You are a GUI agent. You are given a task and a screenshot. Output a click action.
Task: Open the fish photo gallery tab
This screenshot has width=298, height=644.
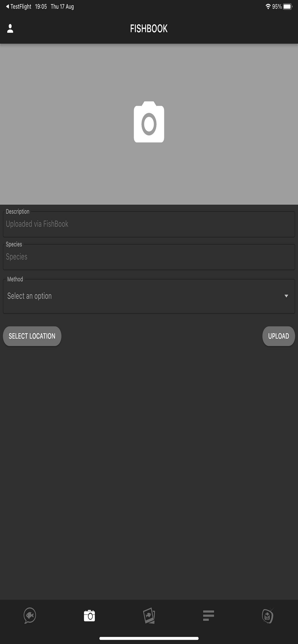(x=149, y=615)
